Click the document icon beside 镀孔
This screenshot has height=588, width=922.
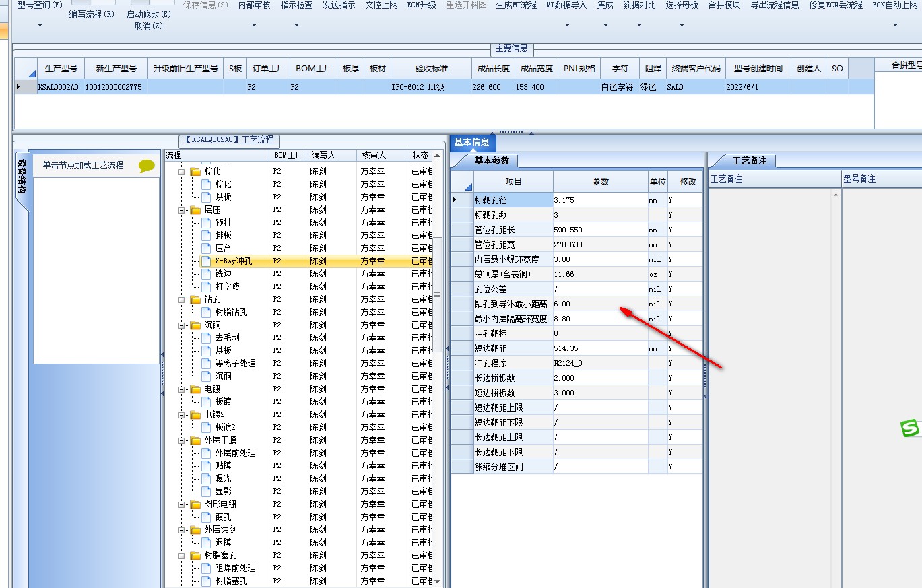point(206,517)
